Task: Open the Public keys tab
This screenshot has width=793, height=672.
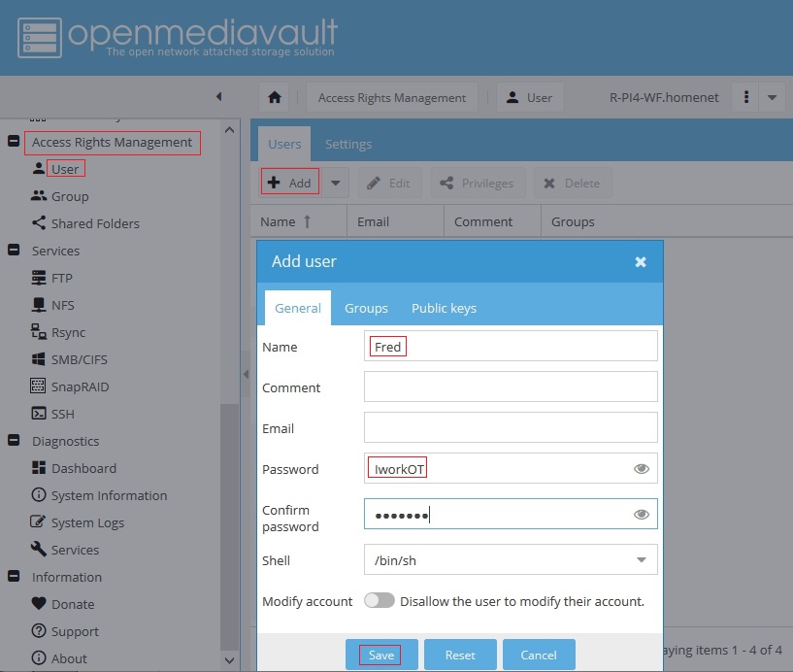Action: pos(444,308)
